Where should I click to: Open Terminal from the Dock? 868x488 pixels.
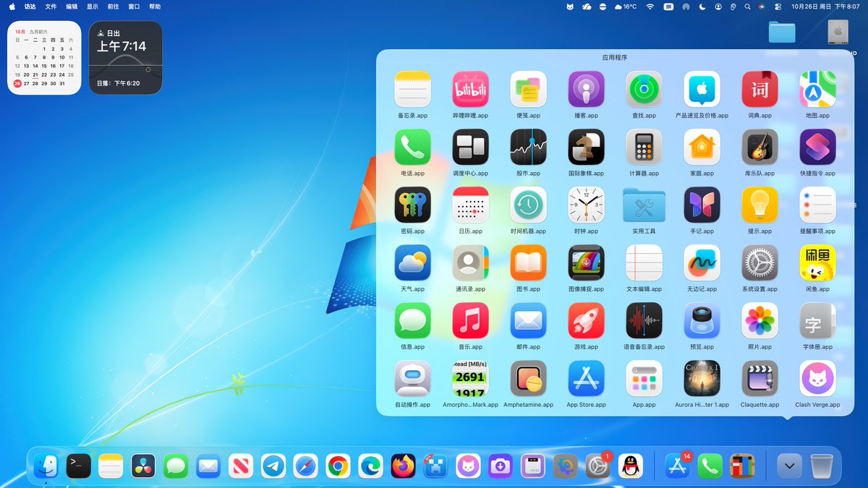pyautogui.click(x=79, y=466)
